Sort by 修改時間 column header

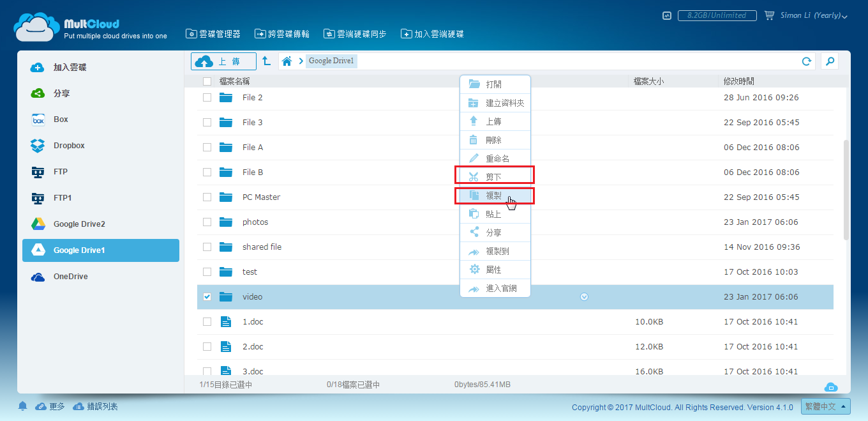[x=739, y=81]
